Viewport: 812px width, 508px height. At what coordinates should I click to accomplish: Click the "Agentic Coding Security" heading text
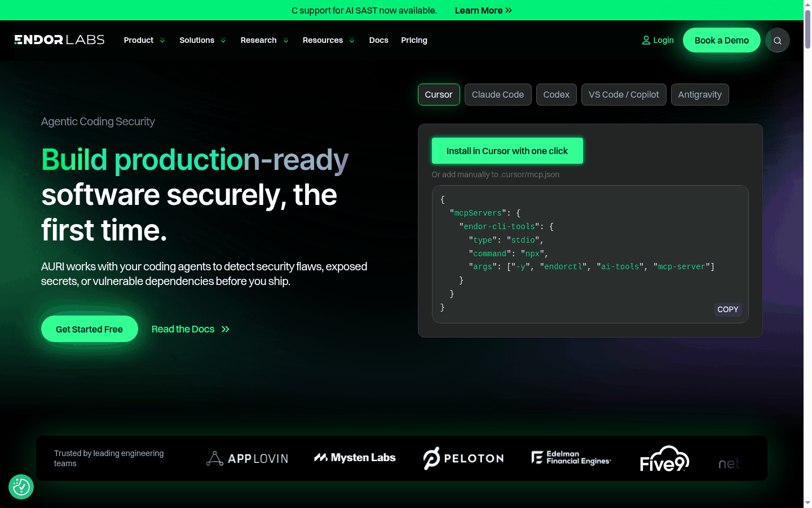click(98, 121)
